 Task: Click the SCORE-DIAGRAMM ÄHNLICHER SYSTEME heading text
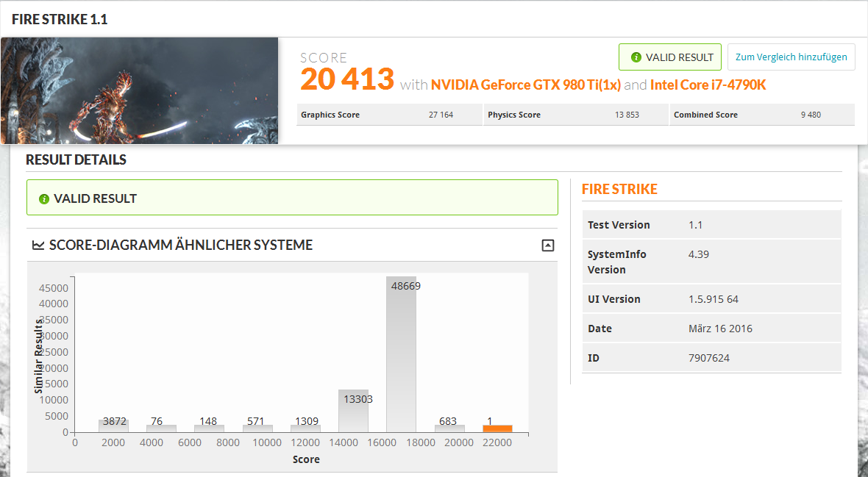181,245
